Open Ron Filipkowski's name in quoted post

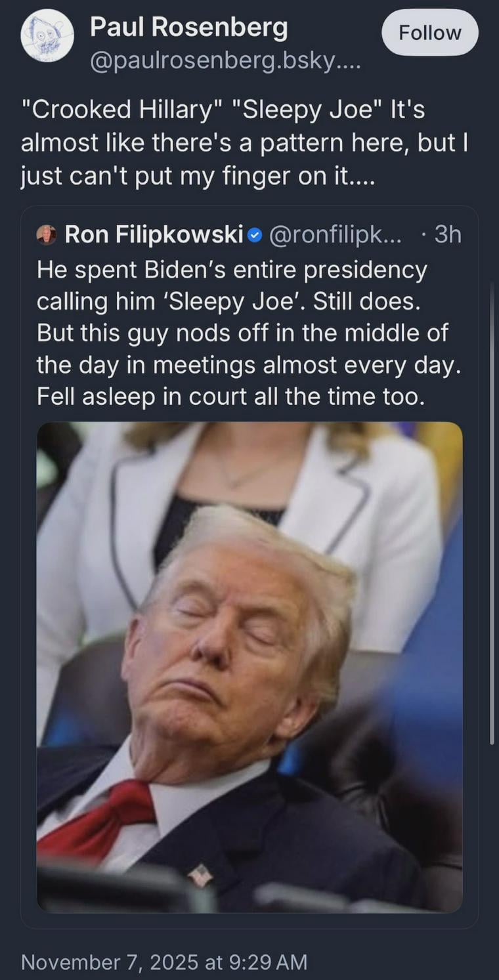click(x=154, y=234)
